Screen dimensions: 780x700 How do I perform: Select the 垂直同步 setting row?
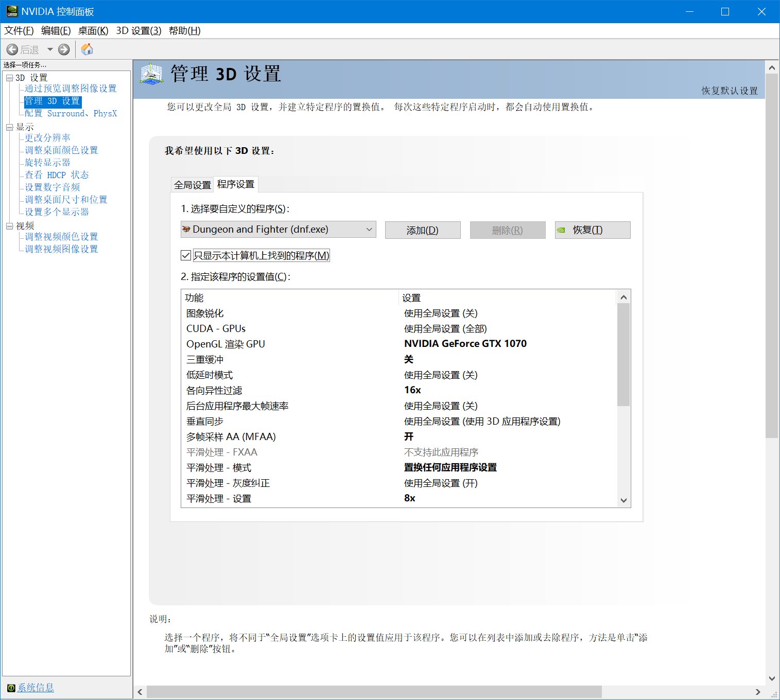(x=399, y=422)
